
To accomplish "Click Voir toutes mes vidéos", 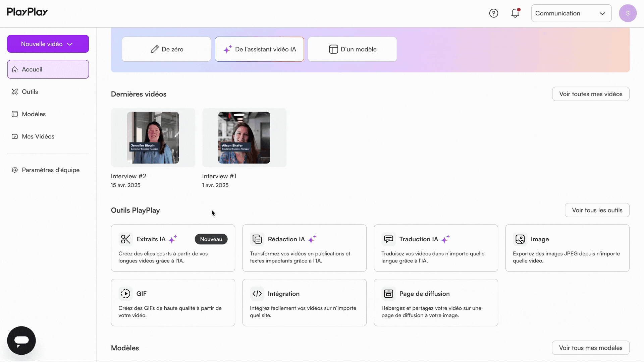I will pos(591,94).
